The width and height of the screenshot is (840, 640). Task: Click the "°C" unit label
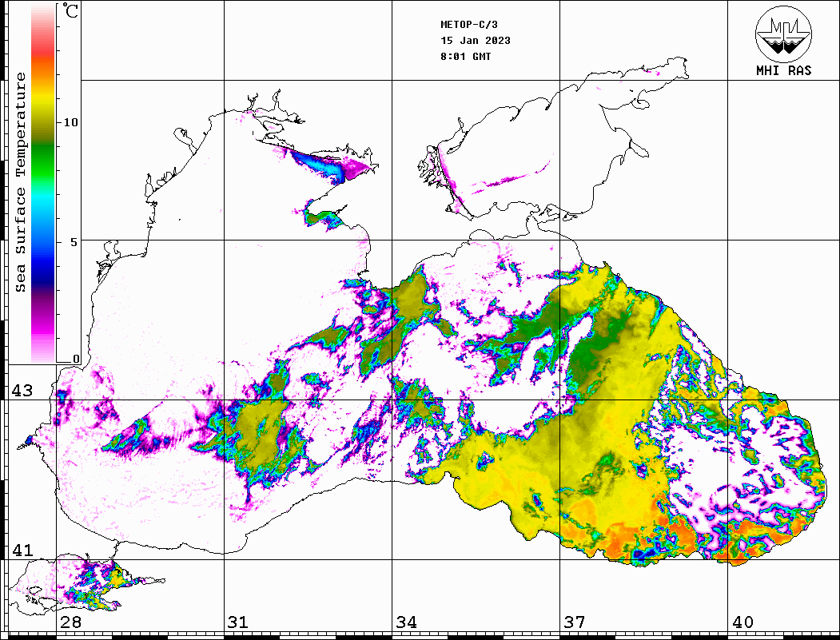coord(70,10)
